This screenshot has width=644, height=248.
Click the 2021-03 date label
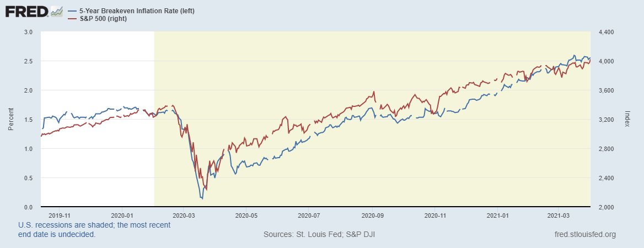click(559, 215)
